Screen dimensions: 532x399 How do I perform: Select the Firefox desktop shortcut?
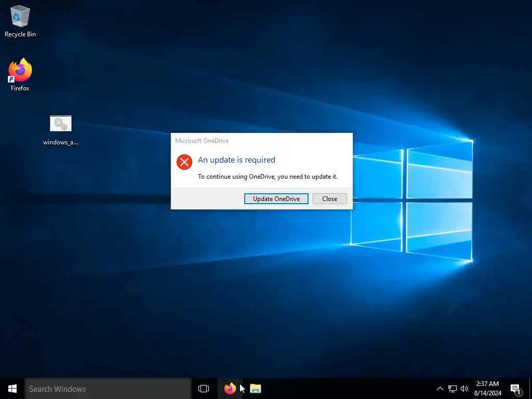pyautogui.click(x=20, y=75)
